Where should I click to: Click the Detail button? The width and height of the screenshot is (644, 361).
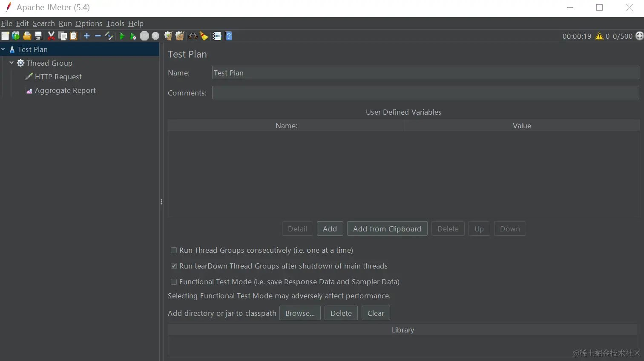297,229
